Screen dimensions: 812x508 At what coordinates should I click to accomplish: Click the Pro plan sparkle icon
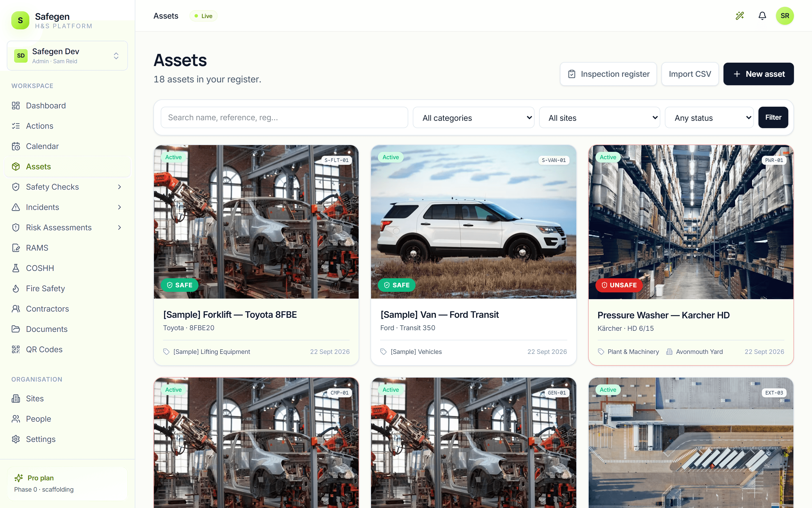(19, 478)
